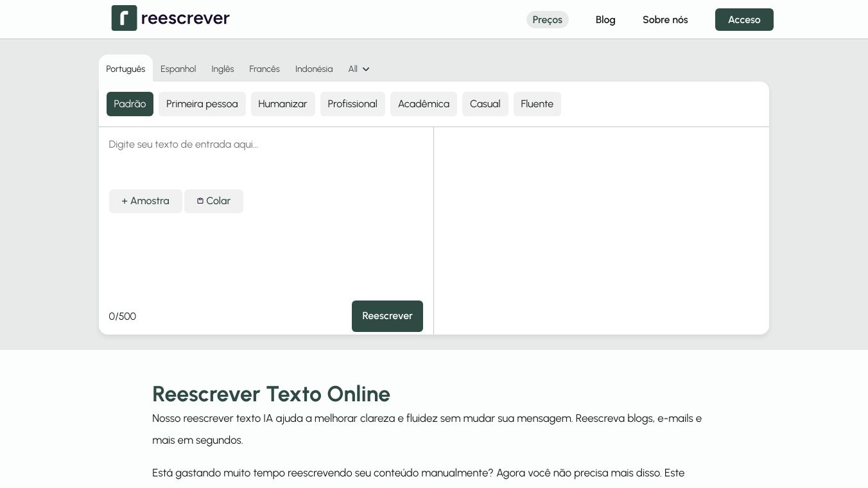Viewport: 868px width, 488px height.
Task: Select the Primeira pessoa mode
Action: [202, 104]
